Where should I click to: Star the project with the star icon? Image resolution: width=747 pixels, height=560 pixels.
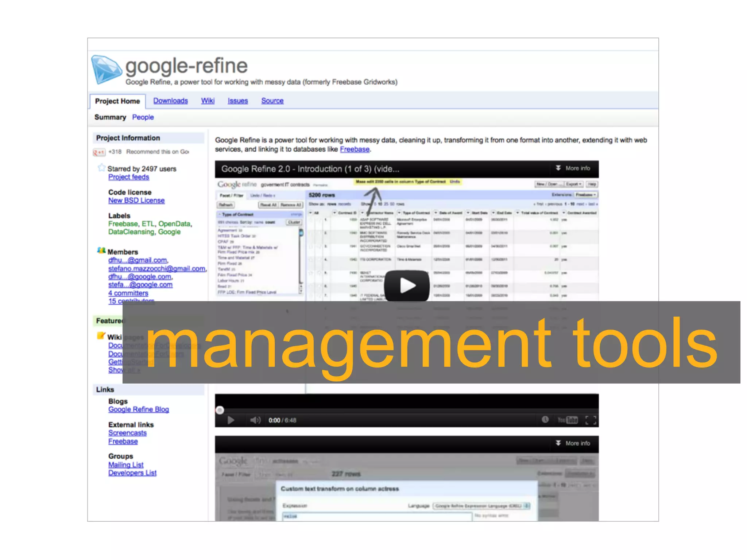(x=101, y=168)
